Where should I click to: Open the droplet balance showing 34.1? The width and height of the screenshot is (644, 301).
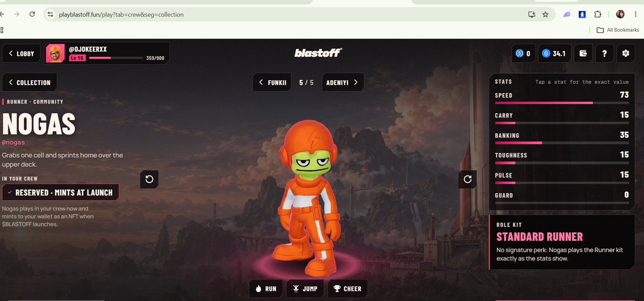(554, 53)
